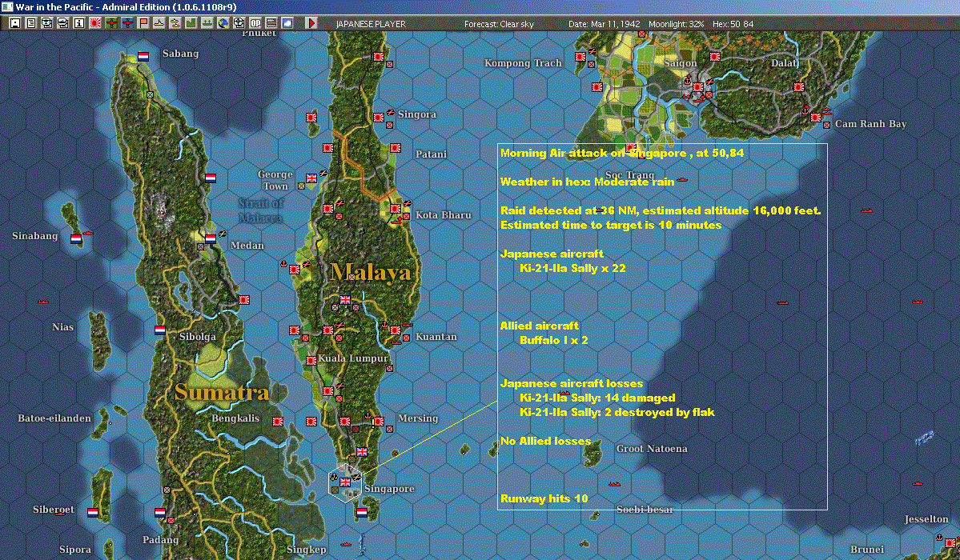Select the red plane on blue background icon
Screen dimensions: 960x560
click(x=127, y=23)
